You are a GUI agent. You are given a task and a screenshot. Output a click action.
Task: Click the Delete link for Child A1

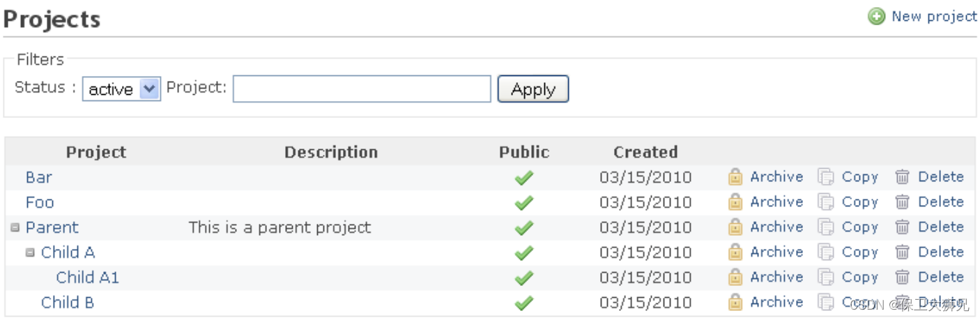[x=940, y=278]
